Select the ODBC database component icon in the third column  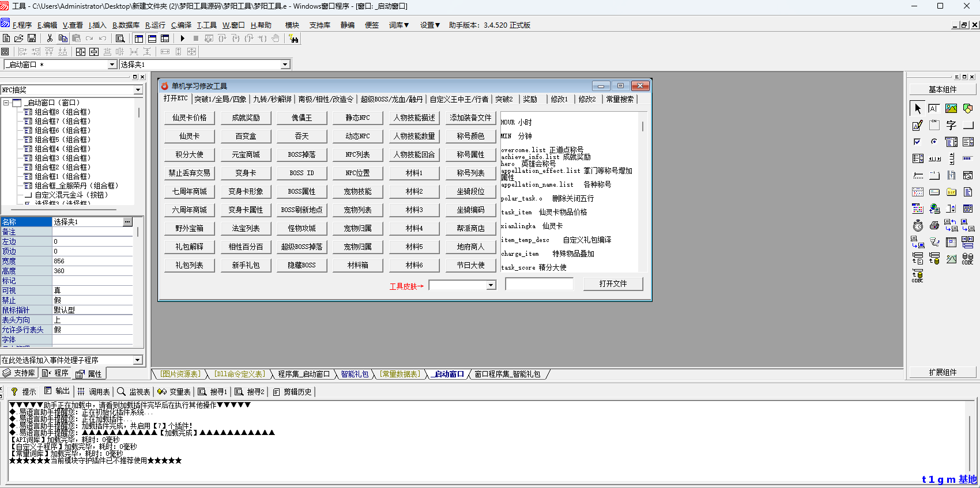(968, 259)
